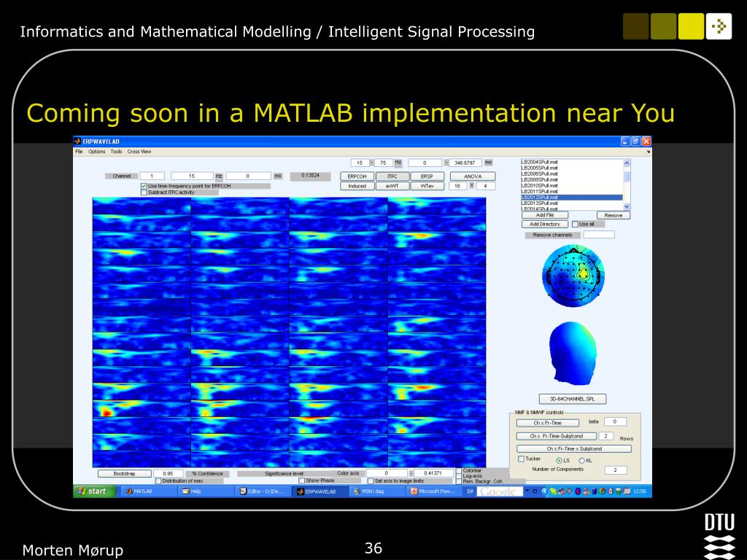Toggle Subtract ITPC activity checkbox
747x560 pixels.
point(144,192)
